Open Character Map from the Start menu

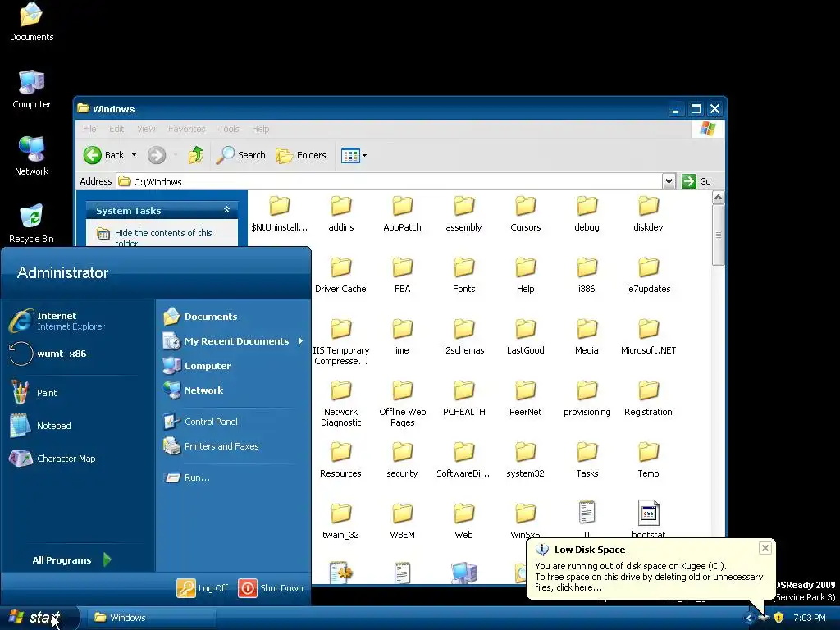(52, 459)
